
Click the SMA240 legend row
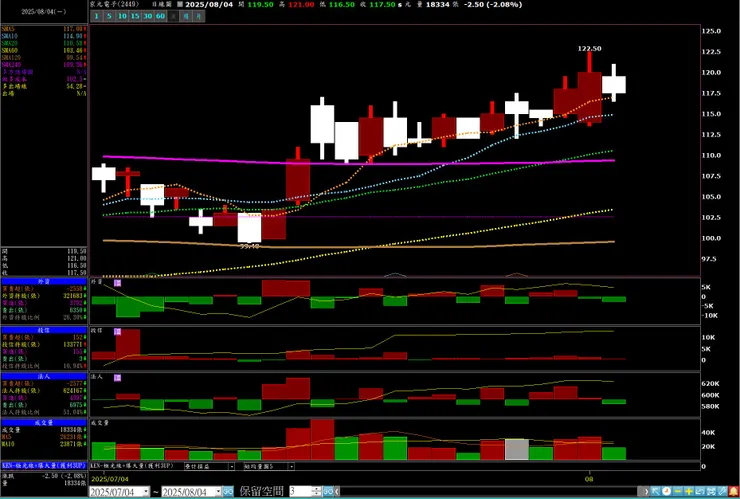(x=44, y=64)
